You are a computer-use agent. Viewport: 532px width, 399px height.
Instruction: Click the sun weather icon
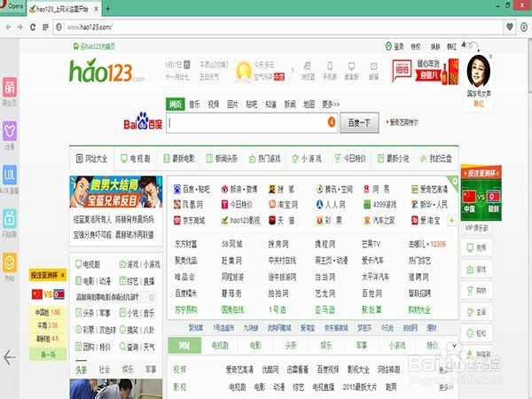244,71
